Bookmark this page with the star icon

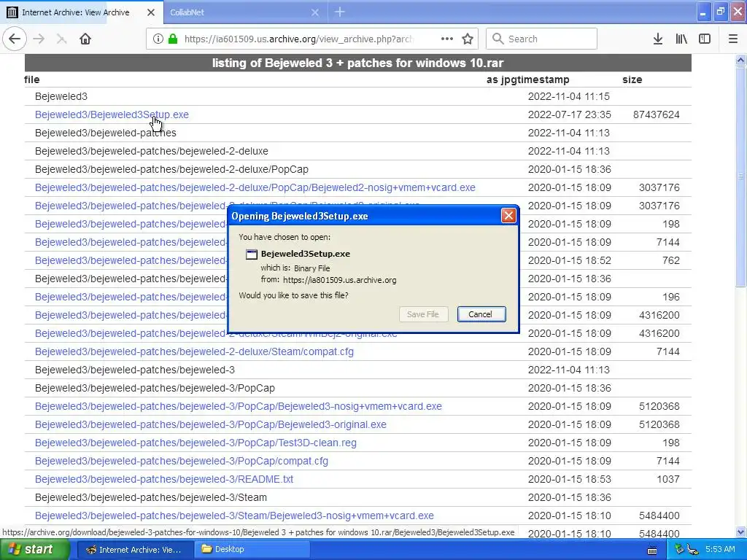[468, 39]
